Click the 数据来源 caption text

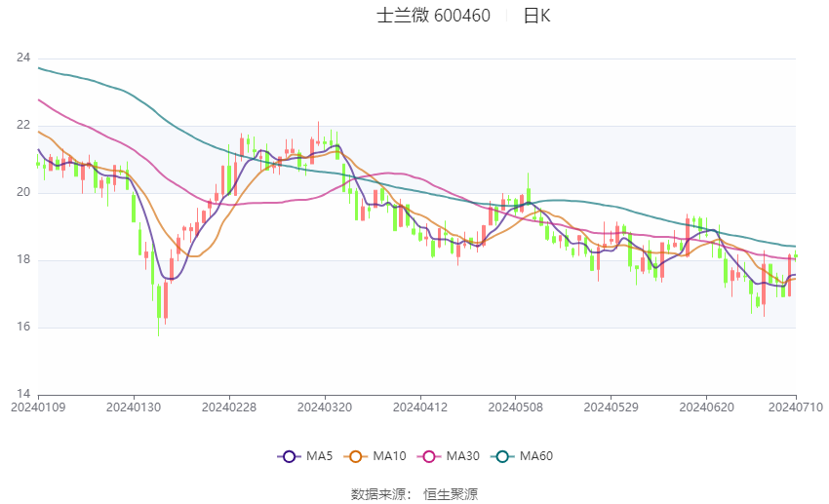tap(378, 494)
